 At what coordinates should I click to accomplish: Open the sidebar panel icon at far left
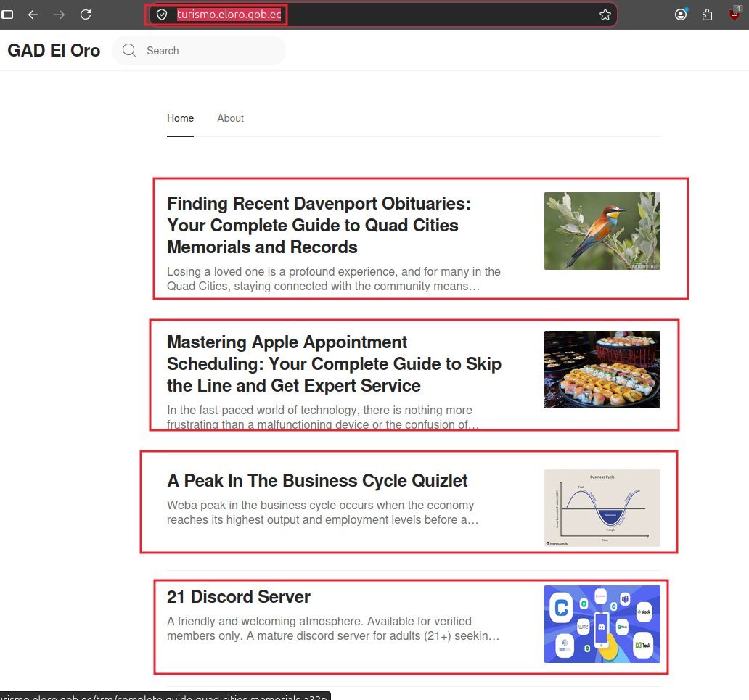click(x=7, y=15)
